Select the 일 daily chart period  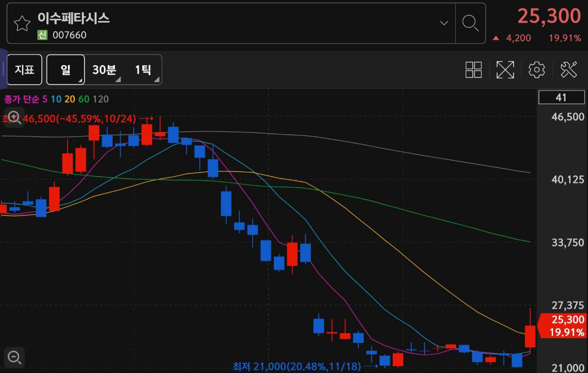pos(66,70)
